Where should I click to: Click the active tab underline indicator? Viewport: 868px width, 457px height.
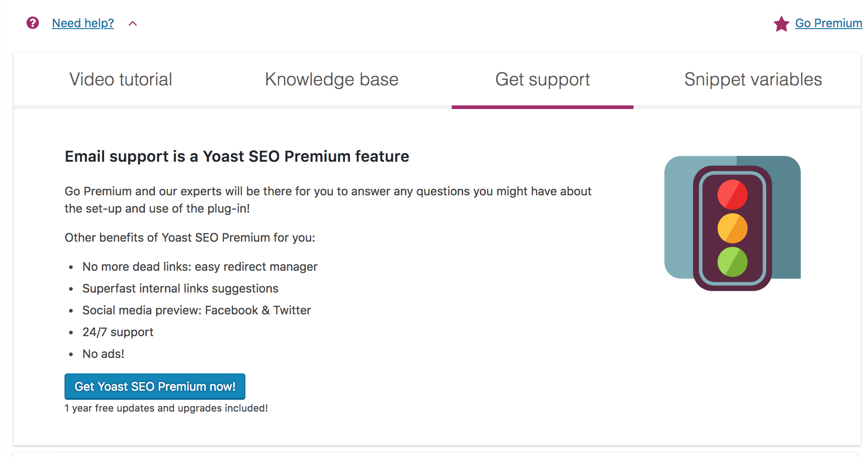[x=542, y=107]
